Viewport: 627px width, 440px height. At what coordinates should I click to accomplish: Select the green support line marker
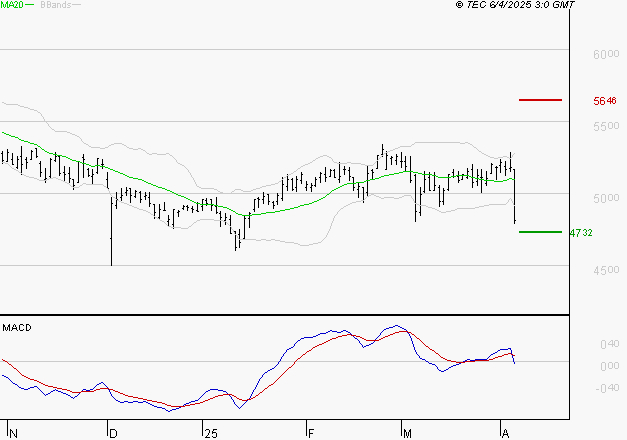pyautogui.click(x=540, y=232)
